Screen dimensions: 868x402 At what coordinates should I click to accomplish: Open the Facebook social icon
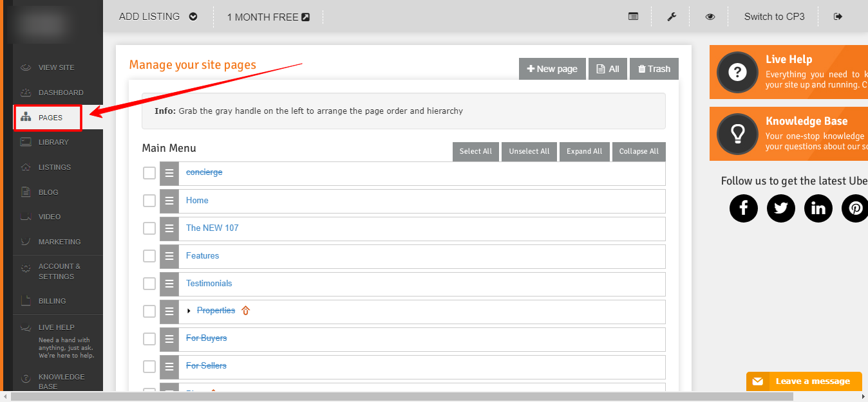[744, 208]
